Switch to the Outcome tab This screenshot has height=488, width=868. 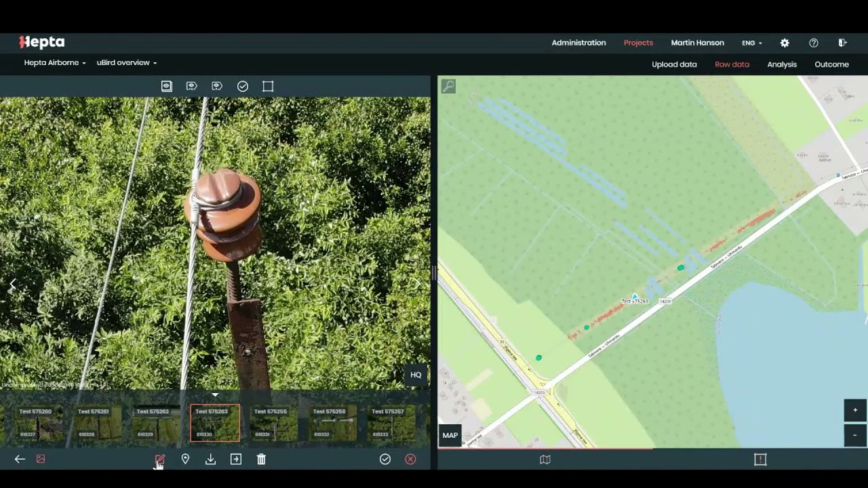pyautogui.click(x=831, y=64)
